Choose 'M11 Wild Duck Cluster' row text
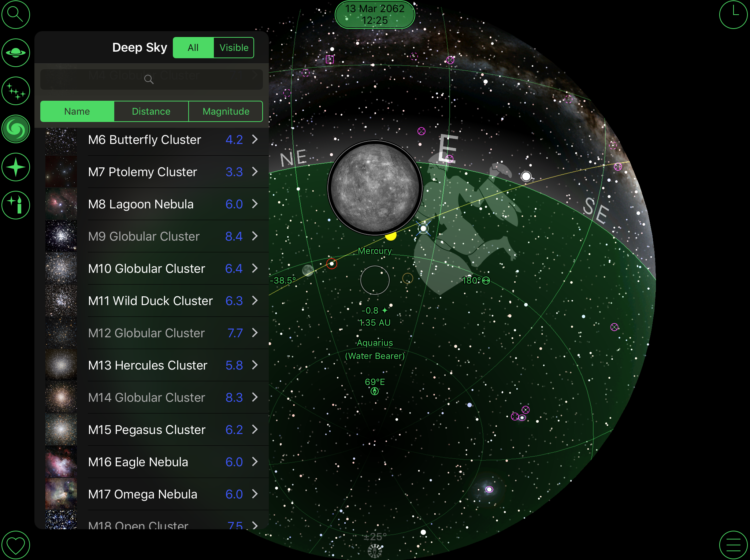 pos(150,301)
